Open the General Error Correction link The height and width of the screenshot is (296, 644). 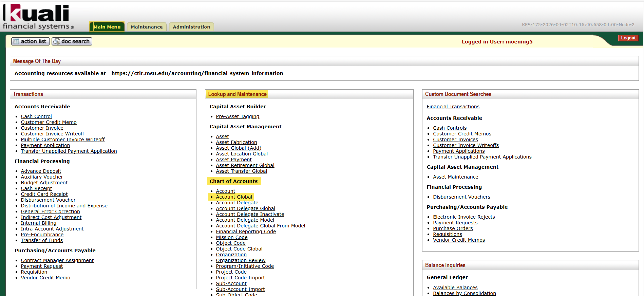pyautogui.click(x=50, y=211)
